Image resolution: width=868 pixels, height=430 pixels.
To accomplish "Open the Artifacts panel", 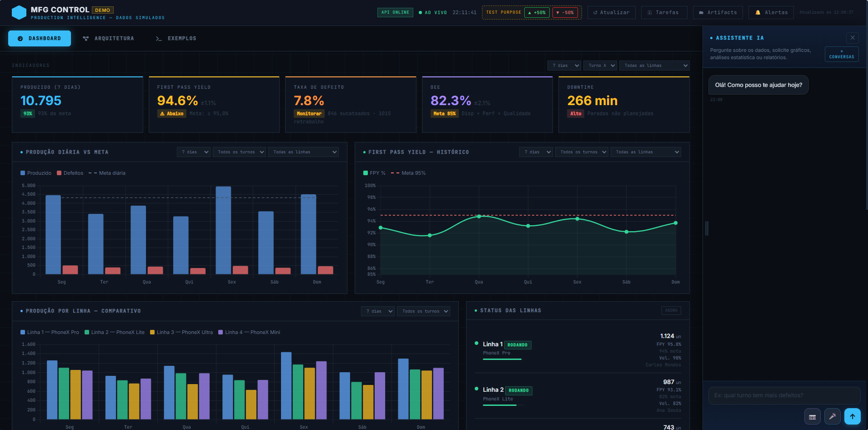I will pyautogui.click(x=718, y=12).
